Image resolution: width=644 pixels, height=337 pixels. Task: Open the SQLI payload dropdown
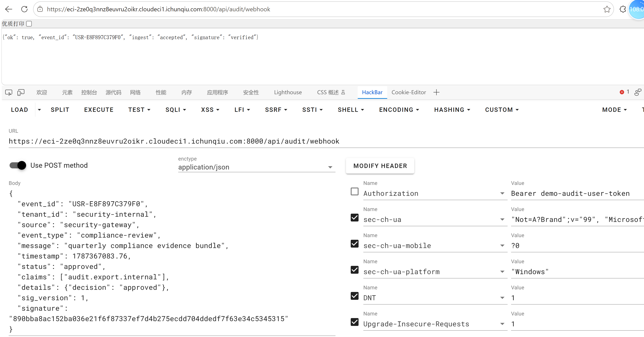coord(176,110)
